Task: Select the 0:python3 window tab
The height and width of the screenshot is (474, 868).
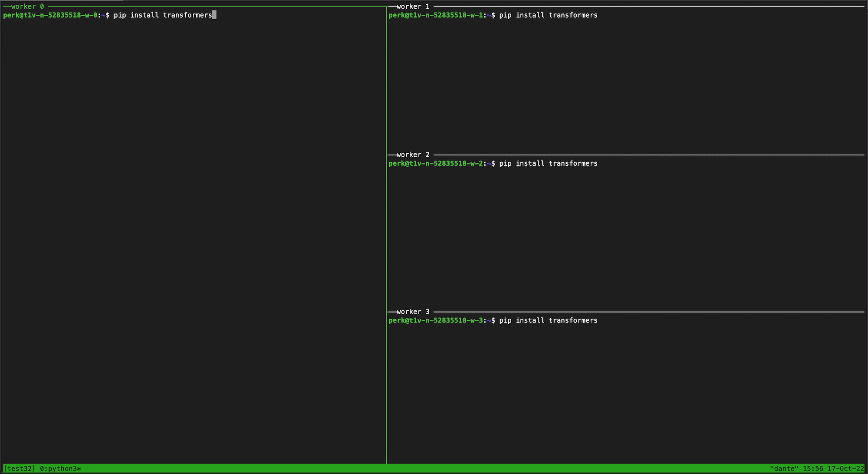Action: (60, 469)
